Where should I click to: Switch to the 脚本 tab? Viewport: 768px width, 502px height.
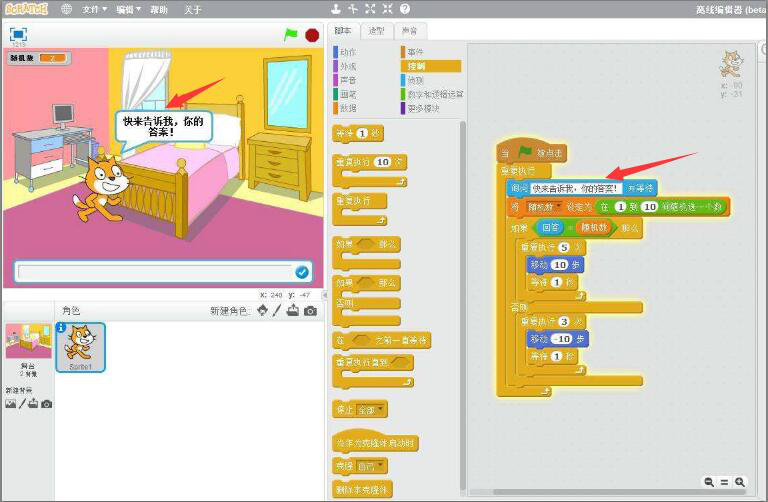tap(343, 30)
